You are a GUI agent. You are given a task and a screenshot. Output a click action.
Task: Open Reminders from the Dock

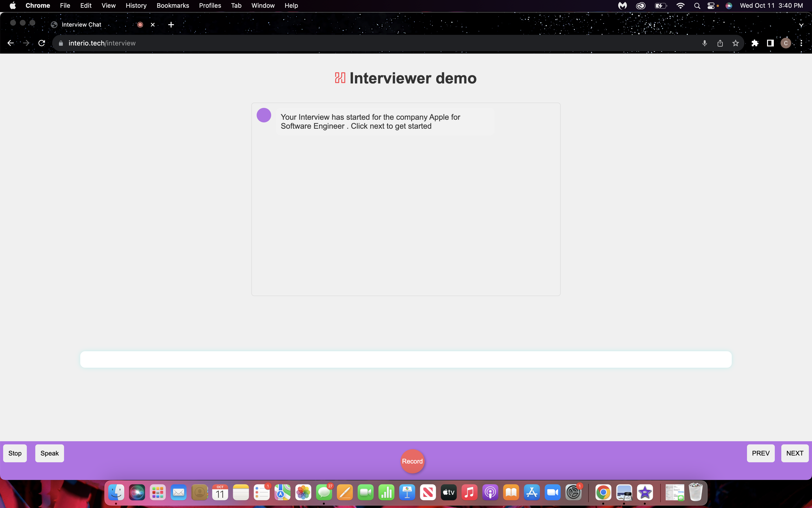pos(262,493)
